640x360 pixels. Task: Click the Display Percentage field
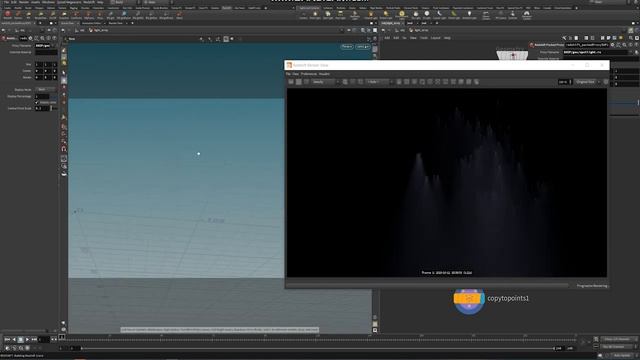pos(42,96)
